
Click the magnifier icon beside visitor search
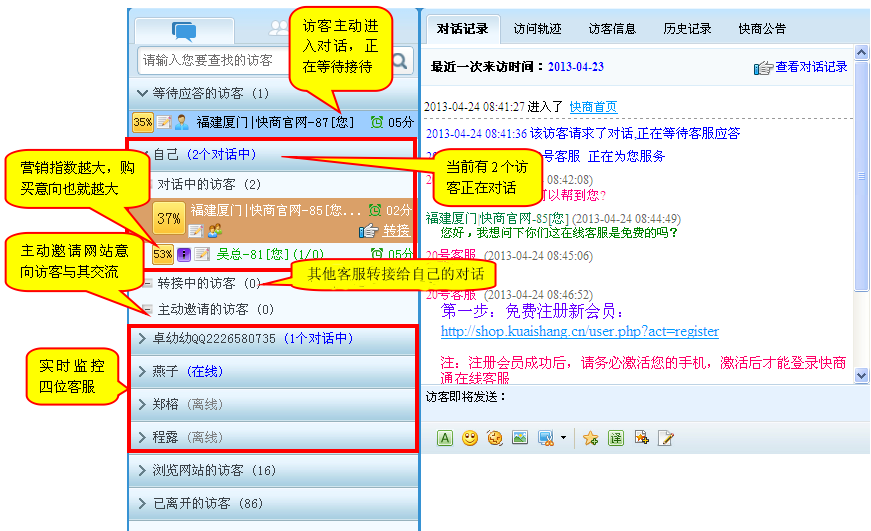(400, 62)
